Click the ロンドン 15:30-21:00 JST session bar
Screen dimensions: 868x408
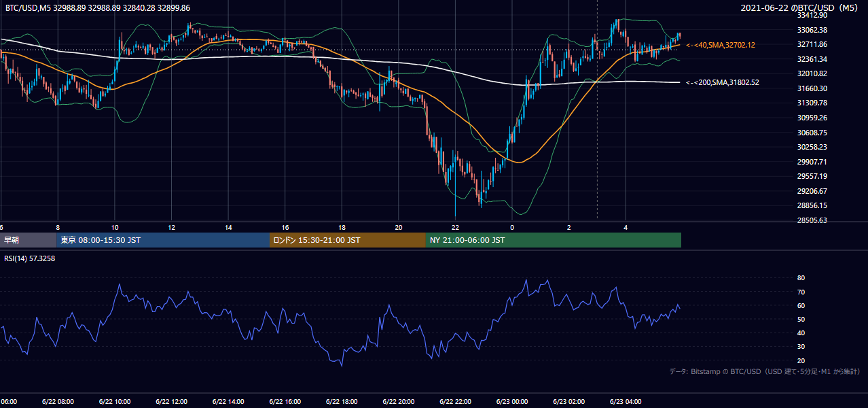348,240
